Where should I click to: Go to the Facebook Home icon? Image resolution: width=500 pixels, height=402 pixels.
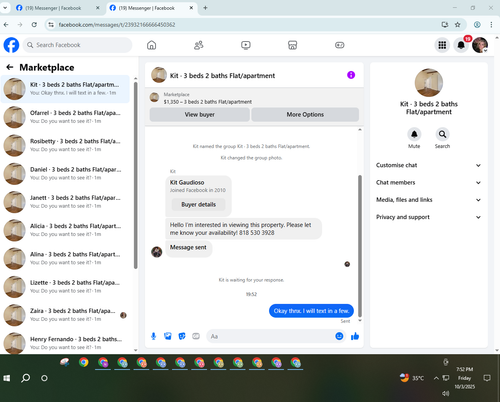(151, 45)
